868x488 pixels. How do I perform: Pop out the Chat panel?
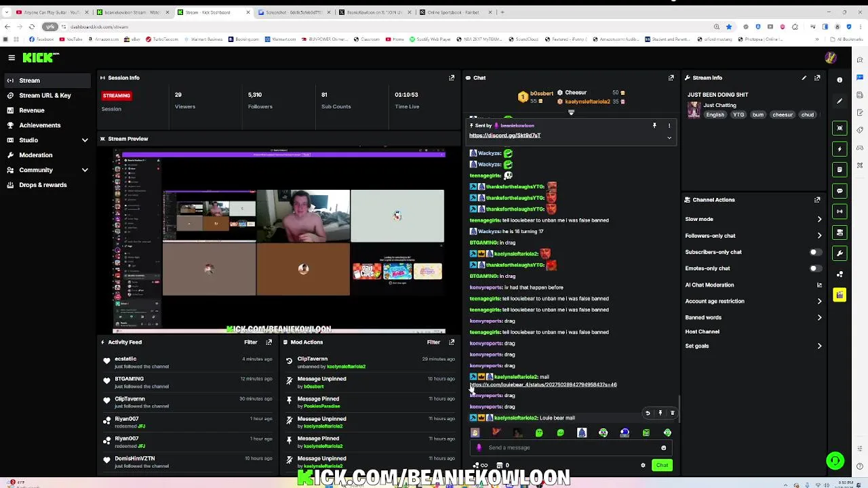tap(671, 78)
